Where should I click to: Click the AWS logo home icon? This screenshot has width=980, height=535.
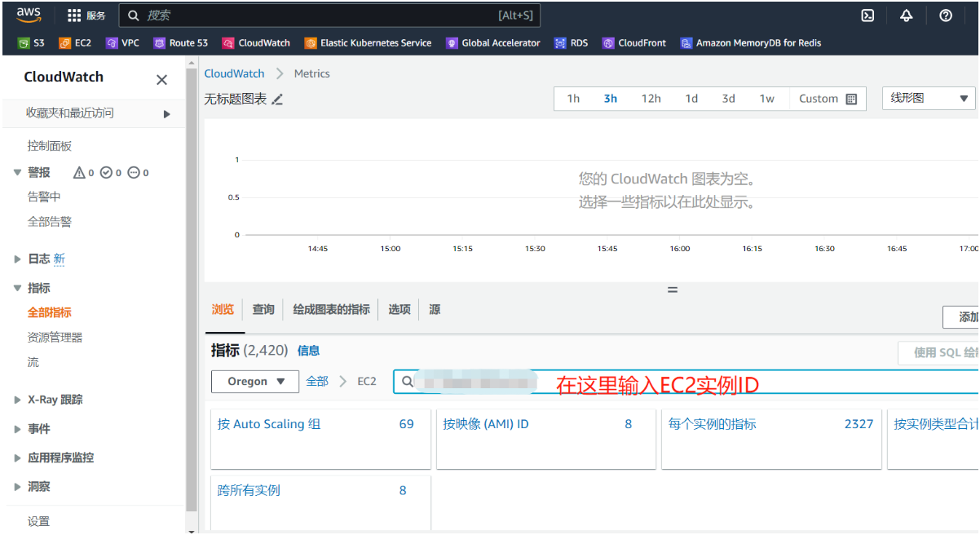(29, 15)
